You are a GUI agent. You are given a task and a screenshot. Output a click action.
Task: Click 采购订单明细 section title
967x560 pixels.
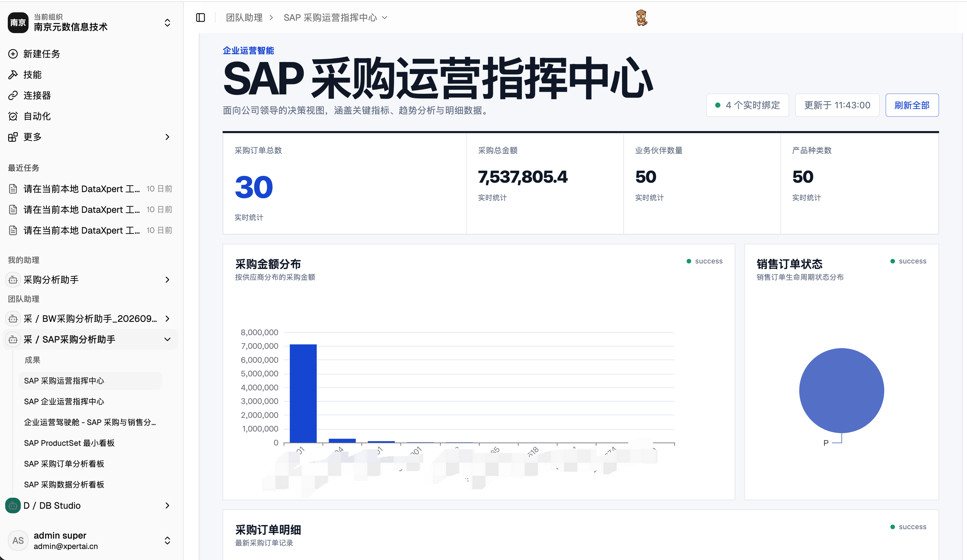[x=268, y=530]
